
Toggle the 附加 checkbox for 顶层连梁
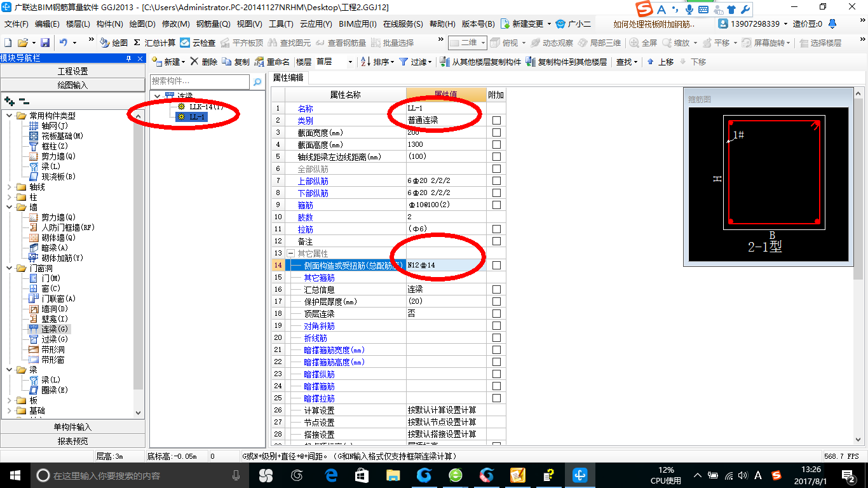coord(496,314)
